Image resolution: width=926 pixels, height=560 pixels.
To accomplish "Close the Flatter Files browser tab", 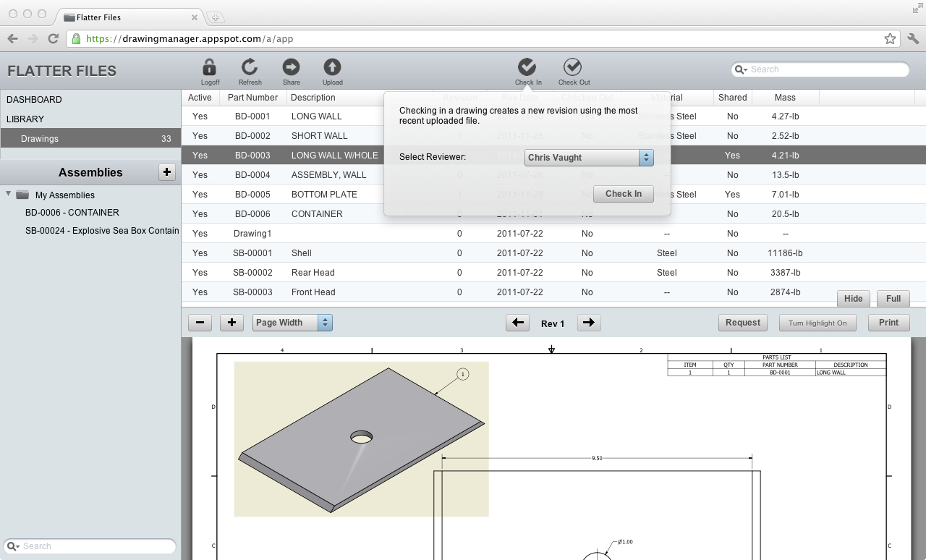I will pos(195,17).
